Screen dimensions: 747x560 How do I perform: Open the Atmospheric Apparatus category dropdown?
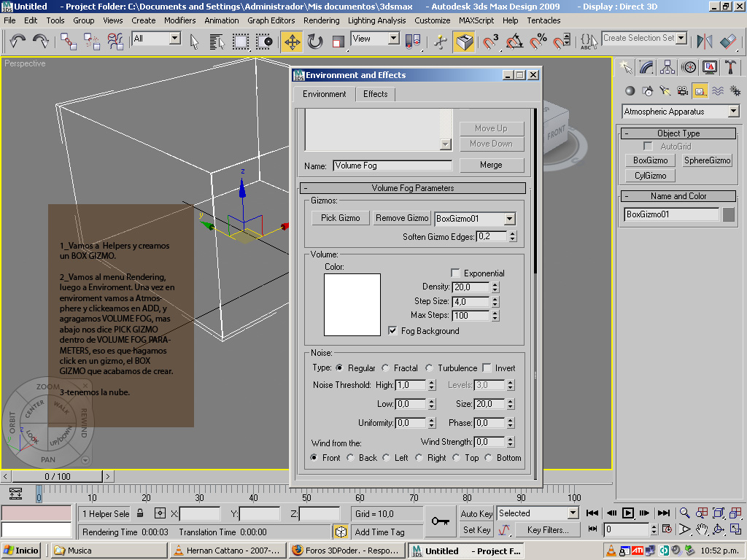pyautogui.click(x=733, y=111)
